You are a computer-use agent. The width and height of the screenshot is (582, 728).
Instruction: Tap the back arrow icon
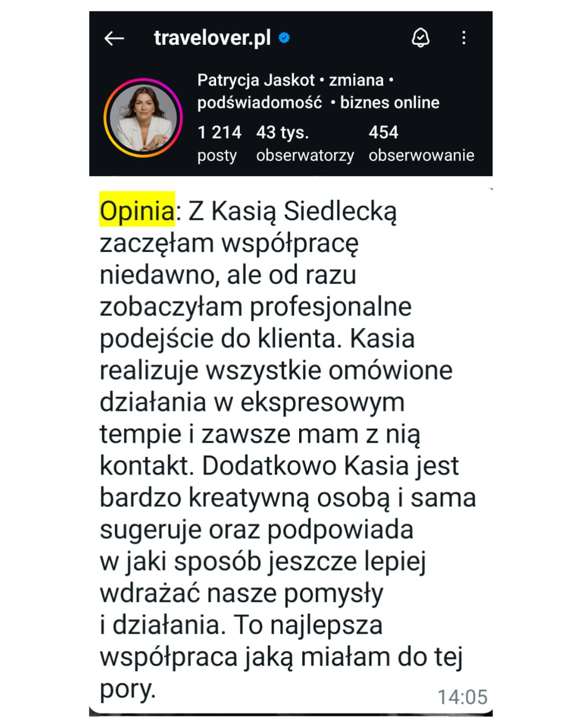pos(114,38)
